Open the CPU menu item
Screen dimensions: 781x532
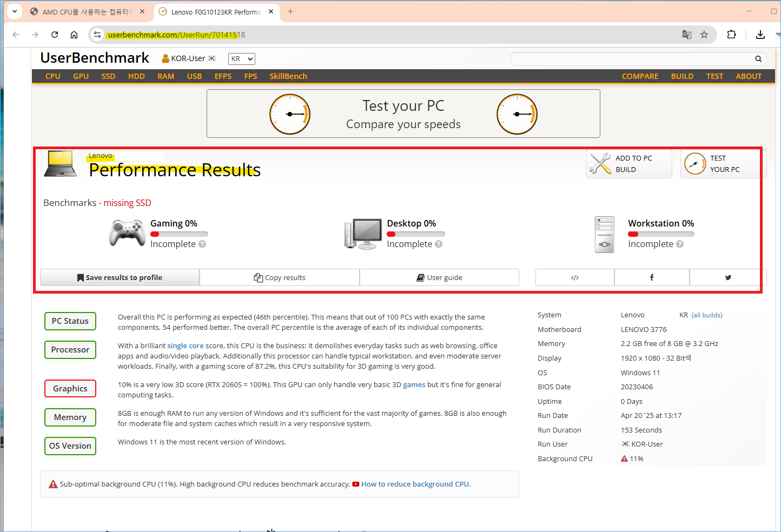pyautogui.click(x=53, y=76)
